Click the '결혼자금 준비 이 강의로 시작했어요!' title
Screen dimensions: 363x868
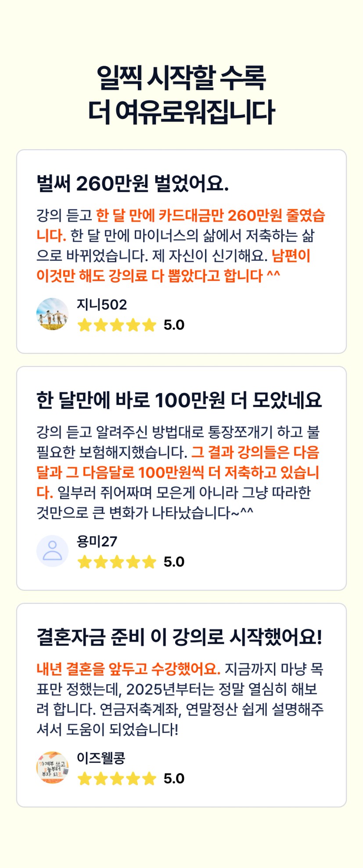179,637
